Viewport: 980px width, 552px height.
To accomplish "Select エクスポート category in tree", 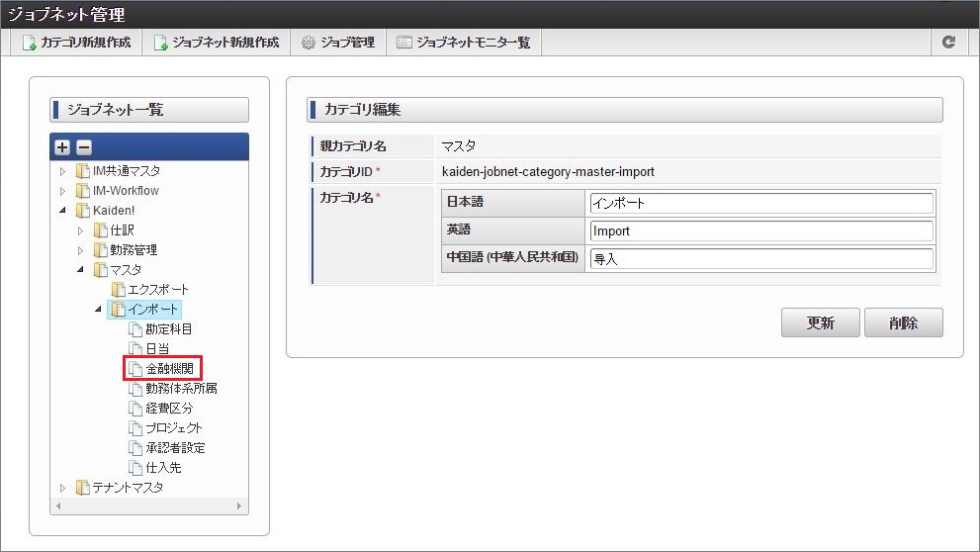I will pos(158,290).
